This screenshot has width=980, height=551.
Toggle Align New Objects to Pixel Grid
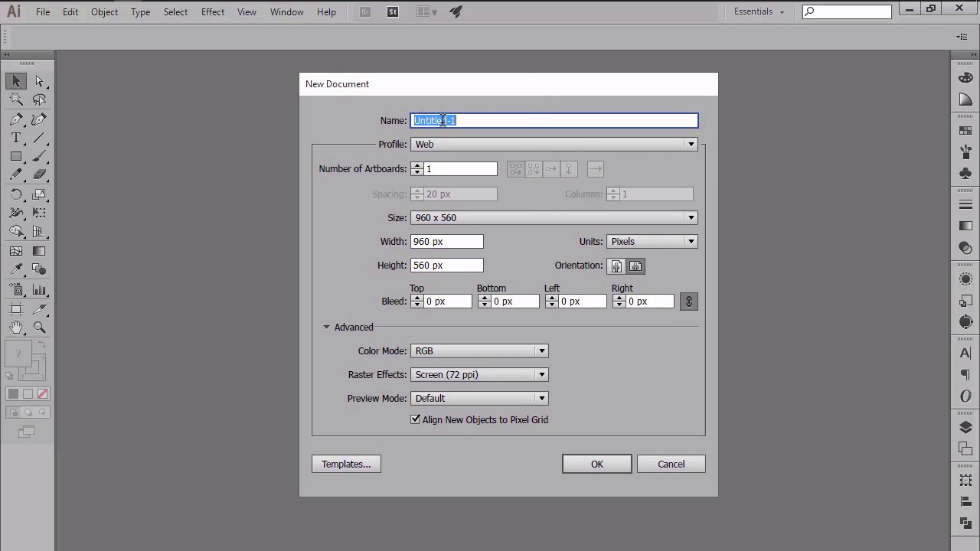[416, 419]
